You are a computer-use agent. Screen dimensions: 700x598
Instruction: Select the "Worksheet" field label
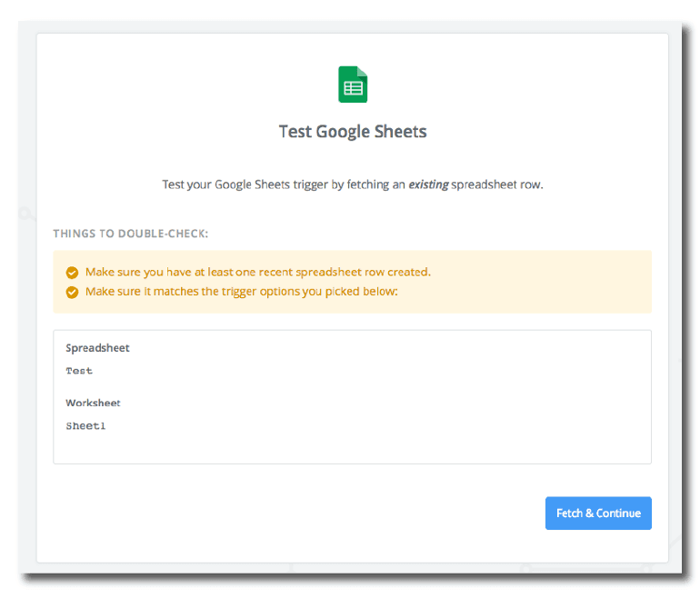pos(93,403)
